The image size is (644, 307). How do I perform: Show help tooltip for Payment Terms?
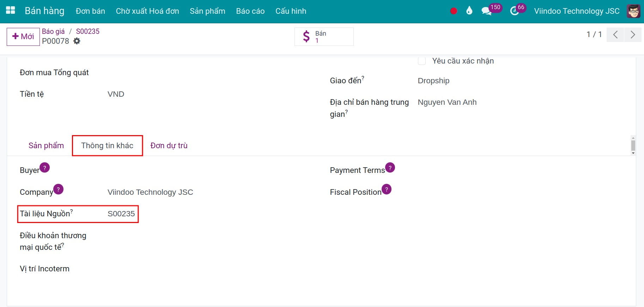tap(390, 168)
